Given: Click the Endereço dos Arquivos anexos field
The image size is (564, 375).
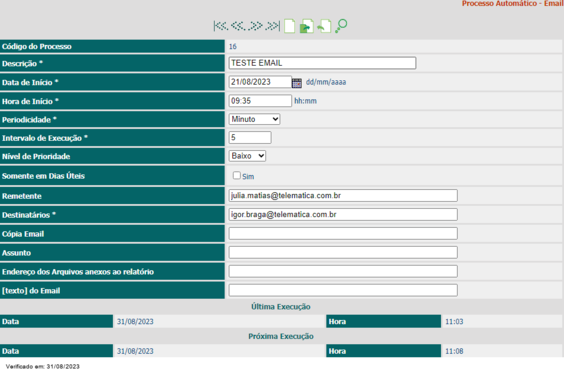Looking at the screenshot, I should [x=343, y=271].
